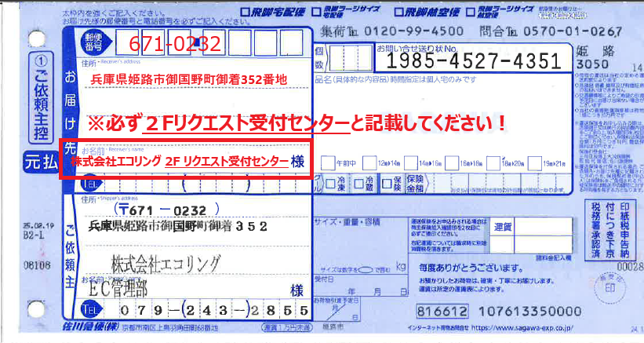
Task: Select shipper phone number 079-243-2855
Action: tap(214, 310)
